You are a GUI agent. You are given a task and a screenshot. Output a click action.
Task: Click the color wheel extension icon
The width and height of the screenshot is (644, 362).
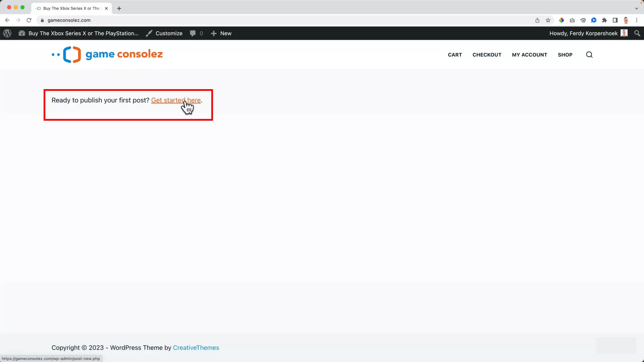(x=561, y=20)
